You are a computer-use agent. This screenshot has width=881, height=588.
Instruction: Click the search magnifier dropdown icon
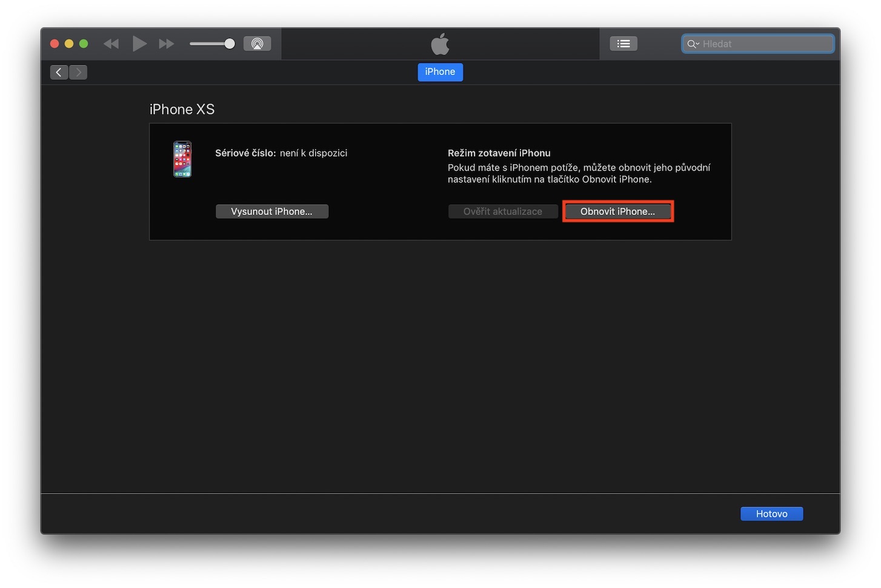(693, 44)
